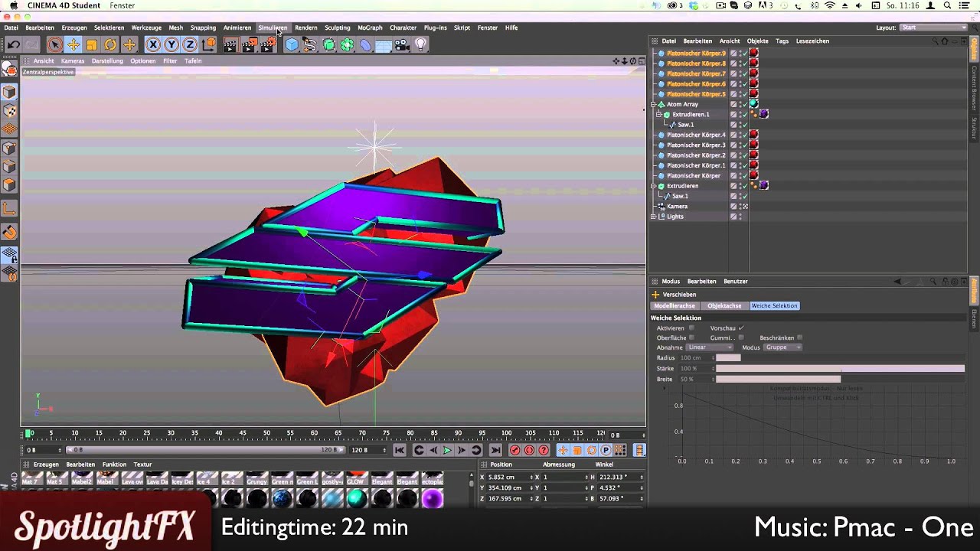
Task: Switch to the Modellierachse tab
Action: pos(675,306)
